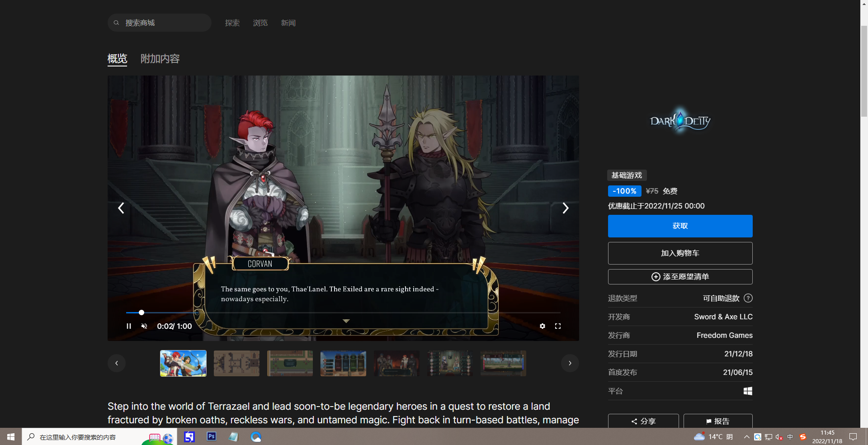Open the weather widget 14°C

click(x=713, y=437)
